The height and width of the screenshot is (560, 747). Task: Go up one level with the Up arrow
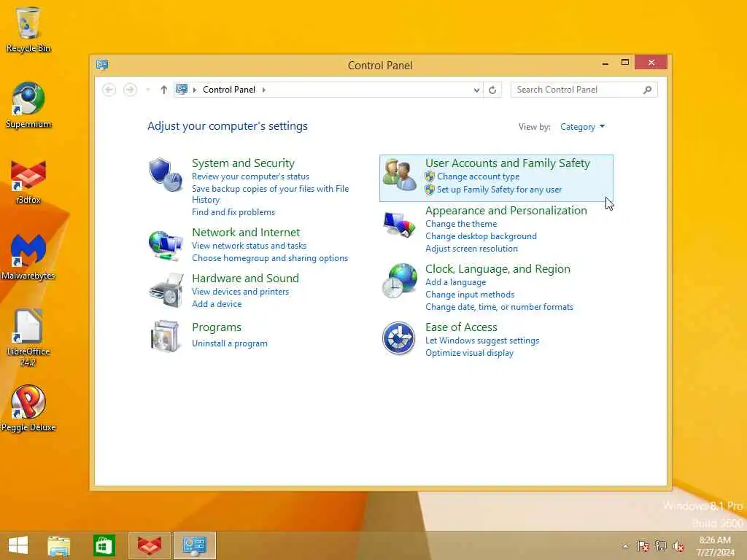[164, 90]
